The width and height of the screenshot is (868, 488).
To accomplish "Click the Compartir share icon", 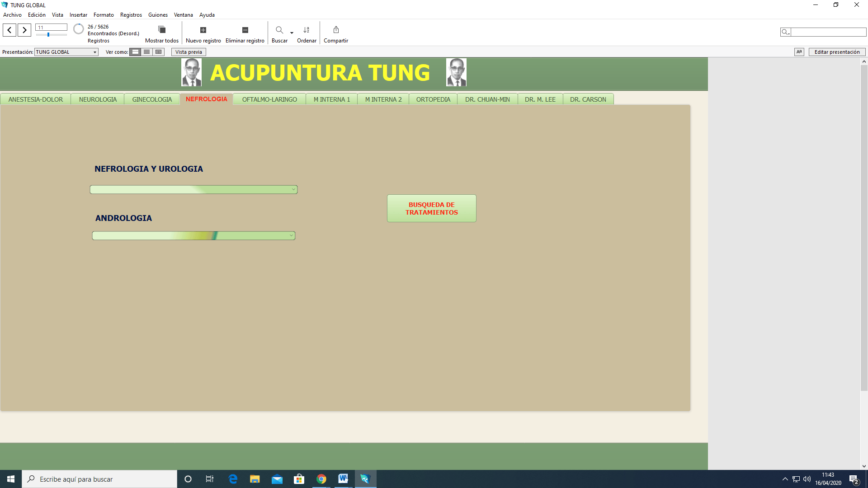I will point(336,30).
